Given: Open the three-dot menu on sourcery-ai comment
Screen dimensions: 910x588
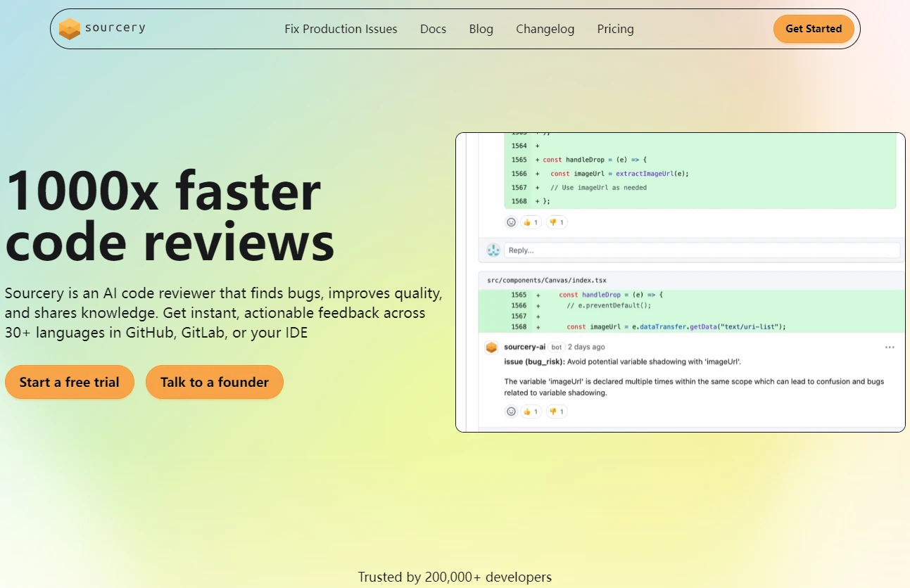Looking at the screenshot, I should click(x=890, y=347).
